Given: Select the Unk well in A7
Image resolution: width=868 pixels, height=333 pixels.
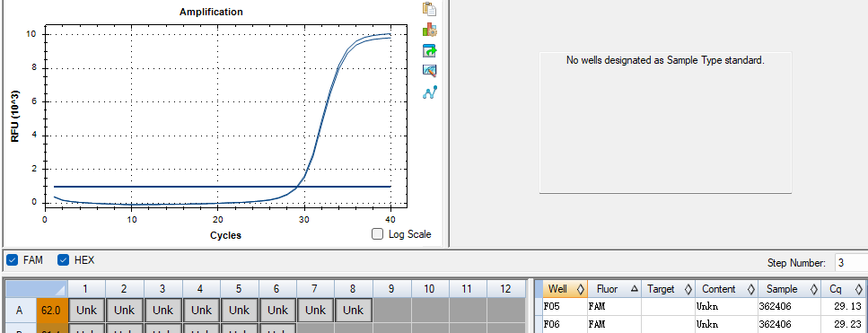Looking at the screenshot, I should [x=316, y=311].
